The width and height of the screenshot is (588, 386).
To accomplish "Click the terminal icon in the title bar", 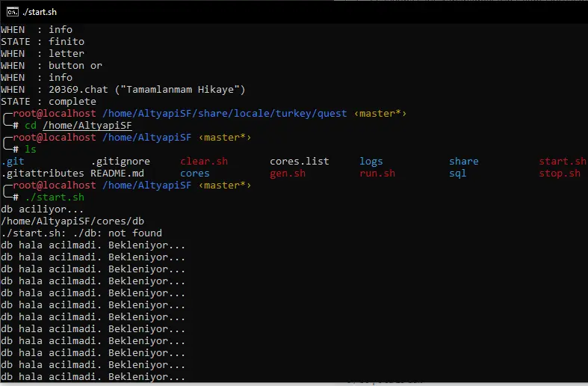I will click(13, 12).
